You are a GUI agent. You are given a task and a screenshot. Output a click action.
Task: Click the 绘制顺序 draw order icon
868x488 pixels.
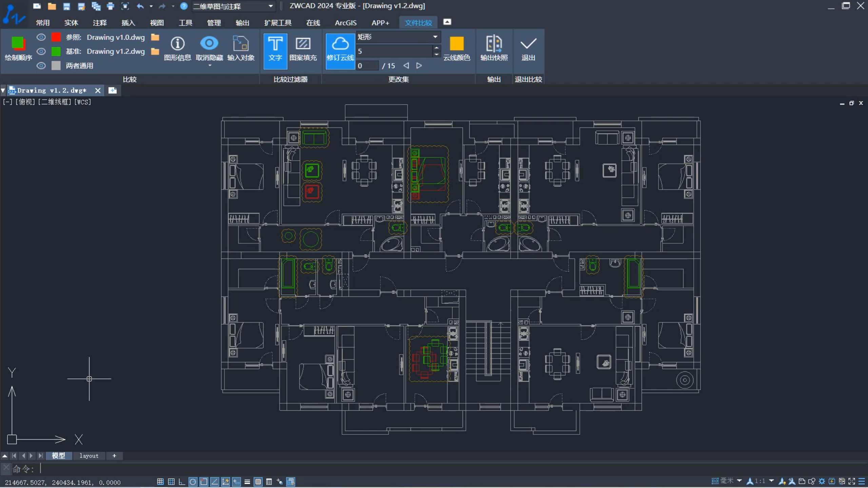point(18,44)
